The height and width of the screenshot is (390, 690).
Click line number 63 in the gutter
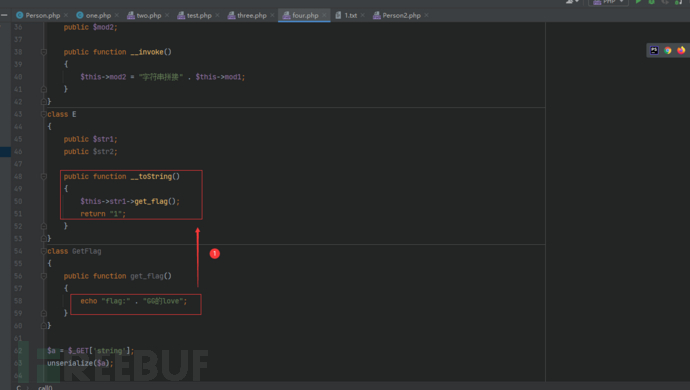(18, 364)
